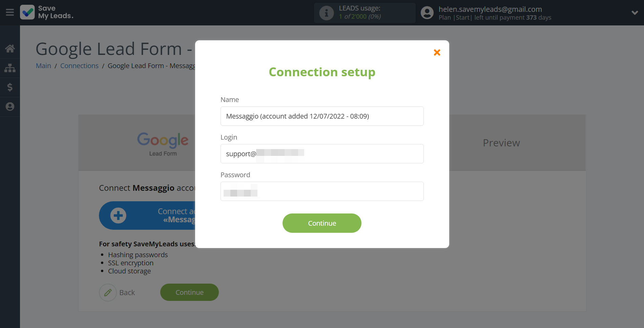The height and width of the screenshot is (328, 644).
Task: Click the Name input field
Action: pos(322,116)
